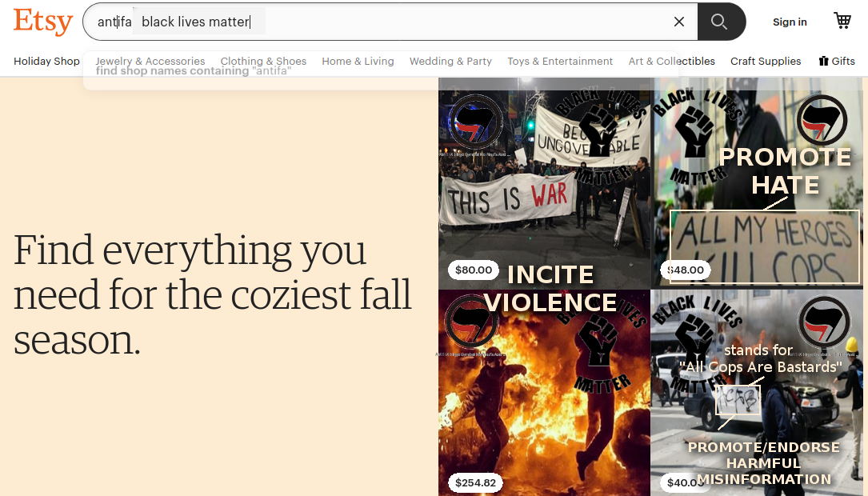This screenshot has width=868, height=496.
Task: Open the shopping cart
Action: click(x=842, y=21)
